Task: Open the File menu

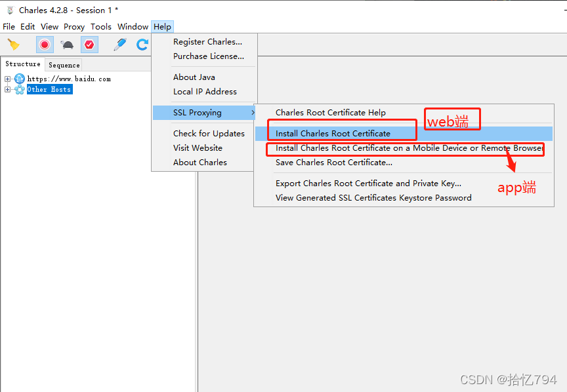Action: point(9,27)
